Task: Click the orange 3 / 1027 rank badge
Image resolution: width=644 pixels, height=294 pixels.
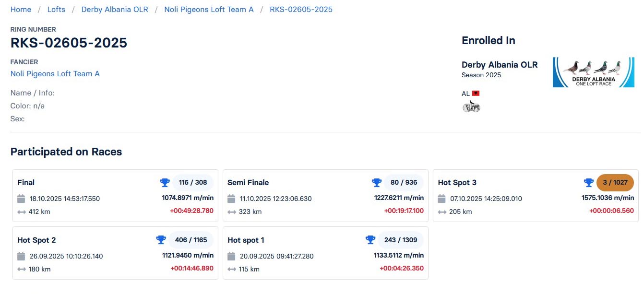Action: click(x=615, y=182)
